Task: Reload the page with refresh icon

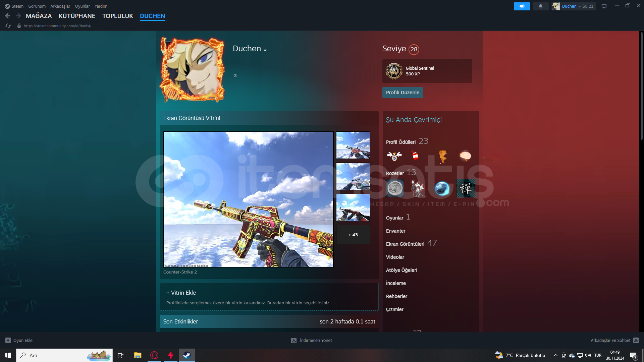Action: tap(8, 26)
